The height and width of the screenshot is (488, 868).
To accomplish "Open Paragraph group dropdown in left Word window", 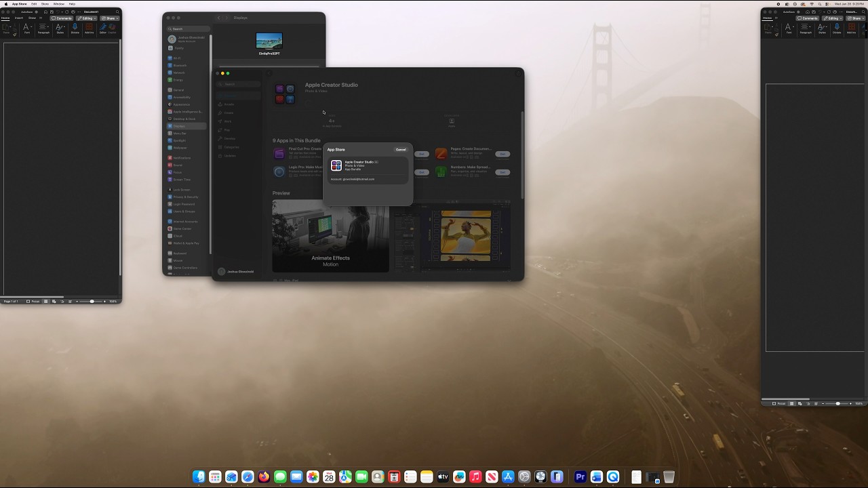I will coord(43,28).
